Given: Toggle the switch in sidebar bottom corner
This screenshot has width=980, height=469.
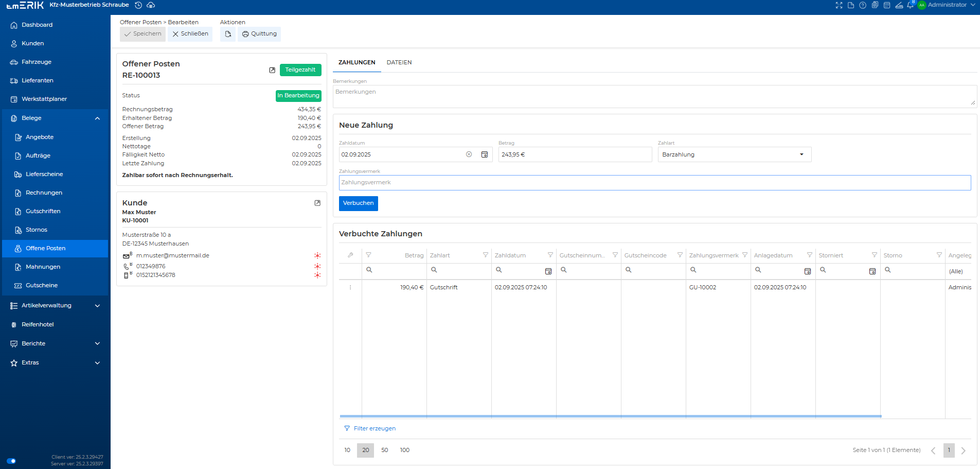Looking at the screenshot, I should pos(11,461).
